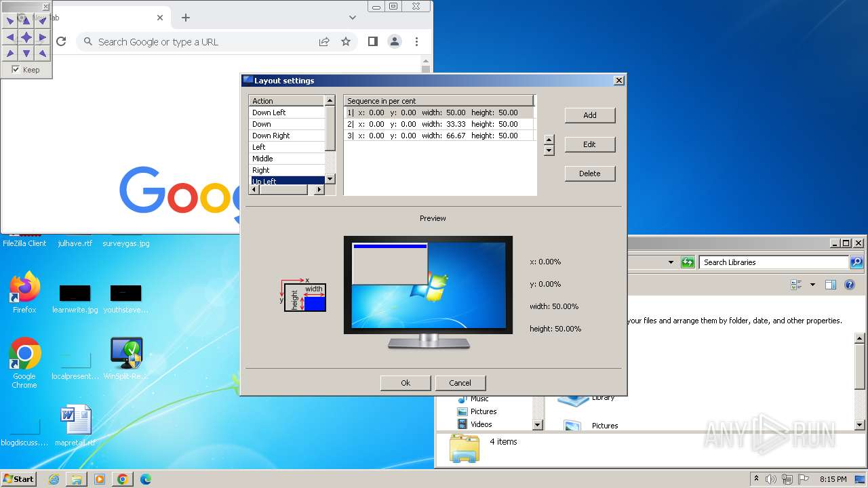Image resolution: width=868 pixels, height=488 pixels.
Task: Select Down Left in Action list
Action: tap(288, 113)
